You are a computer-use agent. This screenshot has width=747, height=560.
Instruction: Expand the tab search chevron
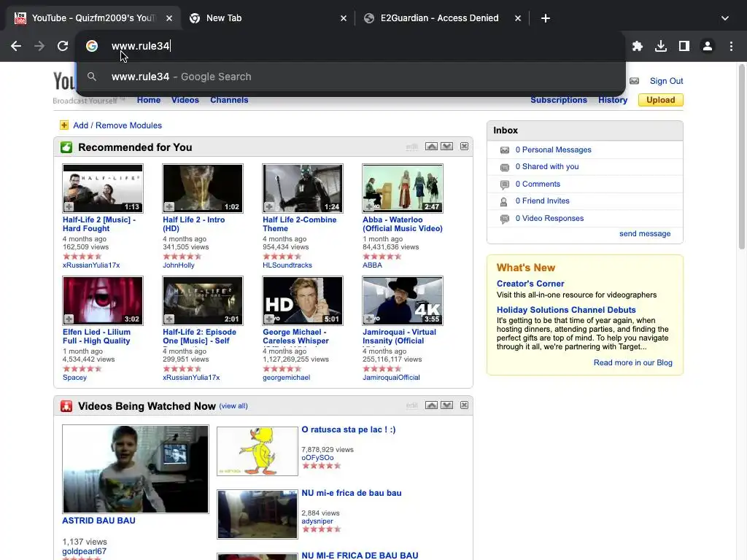[725, 18]
